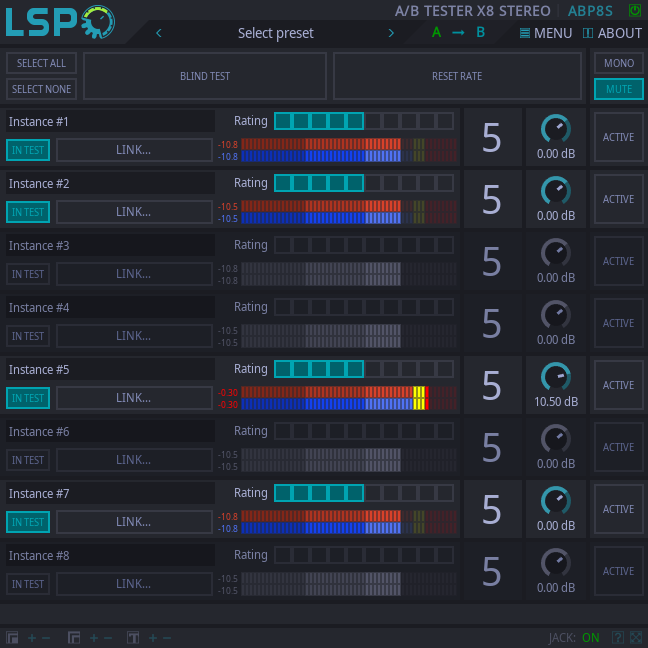Toggle the MUTE button off
The image size is (648, 648).
[618, 89]
